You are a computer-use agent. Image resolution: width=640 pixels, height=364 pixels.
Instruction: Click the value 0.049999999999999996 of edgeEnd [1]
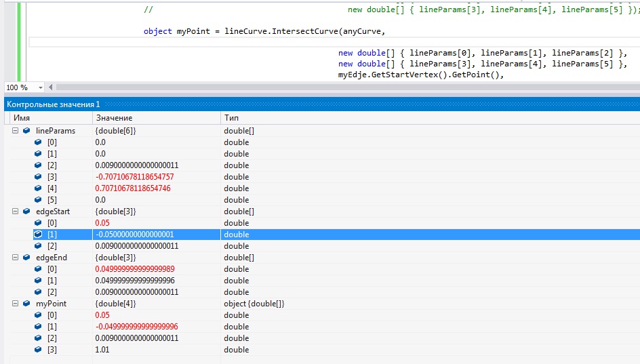click(x=135, y=281)
